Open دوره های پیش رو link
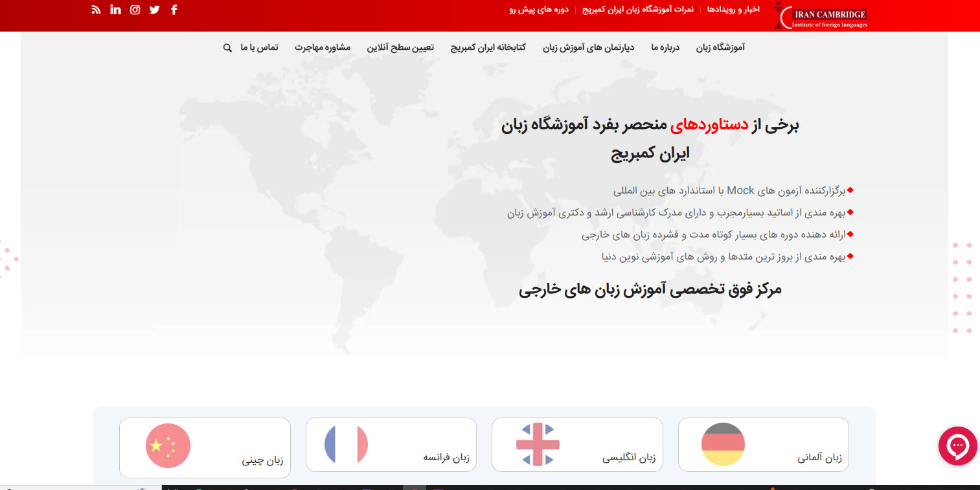 click(540, 10)
